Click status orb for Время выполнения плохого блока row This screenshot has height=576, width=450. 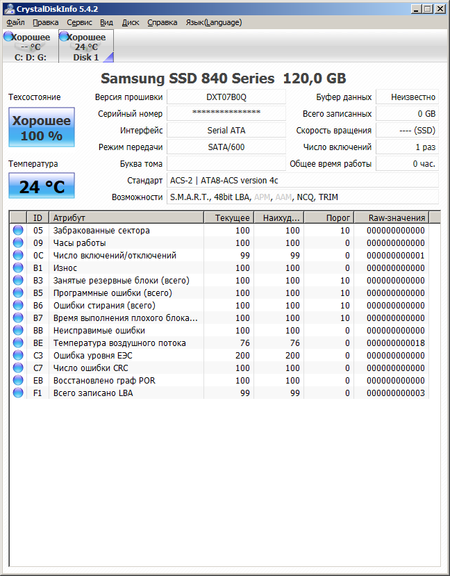[x=18, y=318]
